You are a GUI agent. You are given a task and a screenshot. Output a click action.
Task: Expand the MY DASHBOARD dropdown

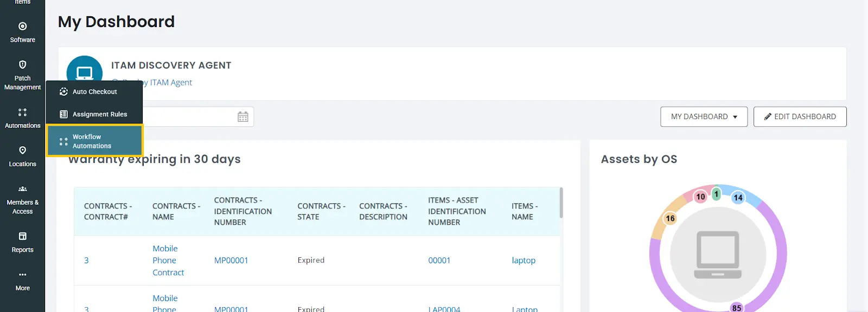[703, 116]
